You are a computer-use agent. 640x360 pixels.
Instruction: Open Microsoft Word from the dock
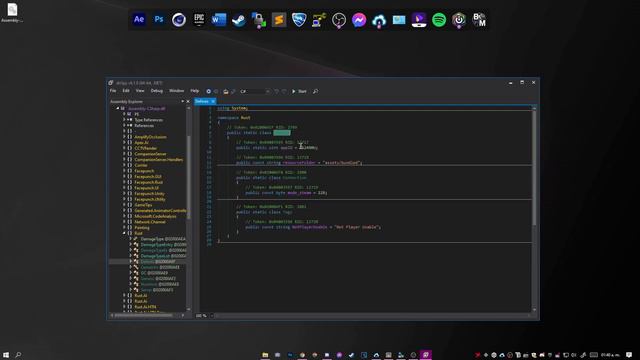point(219,20)
